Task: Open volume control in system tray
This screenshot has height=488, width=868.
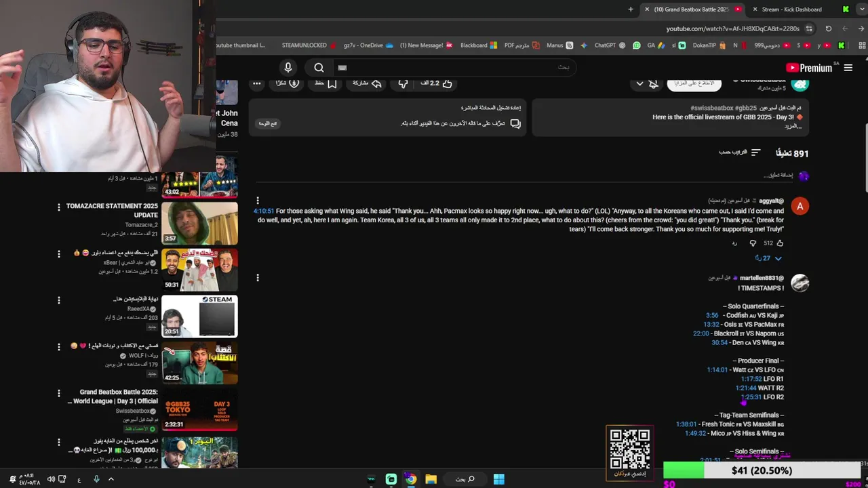Action: [51, 479]
